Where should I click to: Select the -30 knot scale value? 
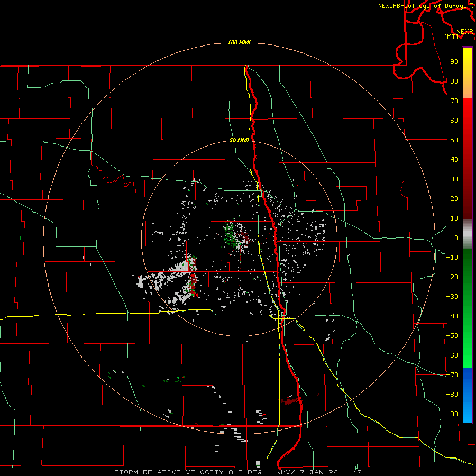point(452,297)
